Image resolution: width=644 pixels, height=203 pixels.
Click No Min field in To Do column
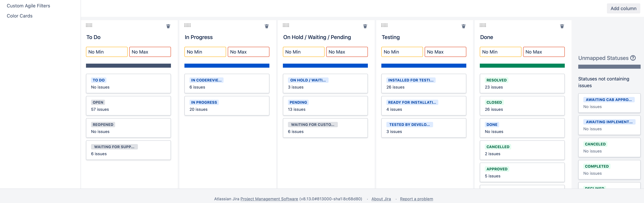(x=107, y=52)
